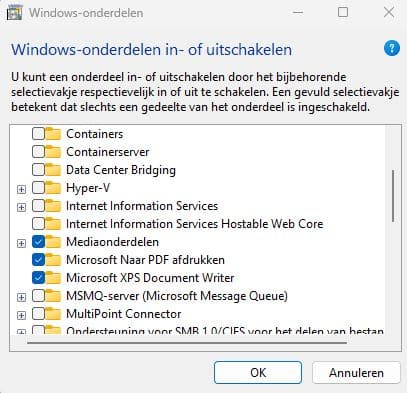Click the Microsoft XPS Document Writer folder icon
The height and width of the screenshot is (393, 407).
point(53,278)
